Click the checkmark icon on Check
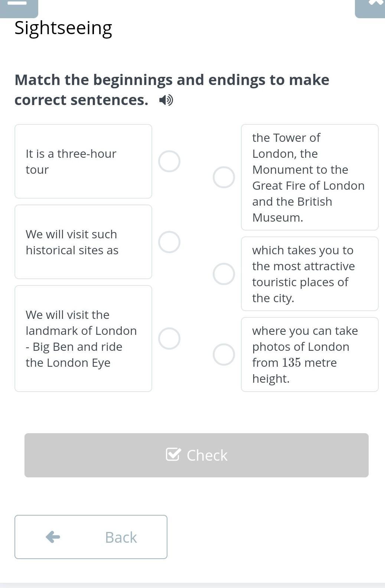The height and width of the screenshot is (588, 385). pos(173,454)
